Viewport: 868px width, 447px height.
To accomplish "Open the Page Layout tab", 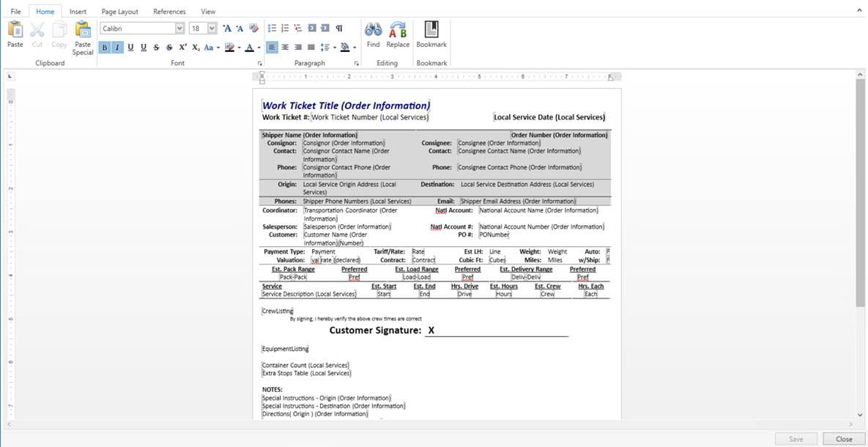I will [x=119, y=12].
